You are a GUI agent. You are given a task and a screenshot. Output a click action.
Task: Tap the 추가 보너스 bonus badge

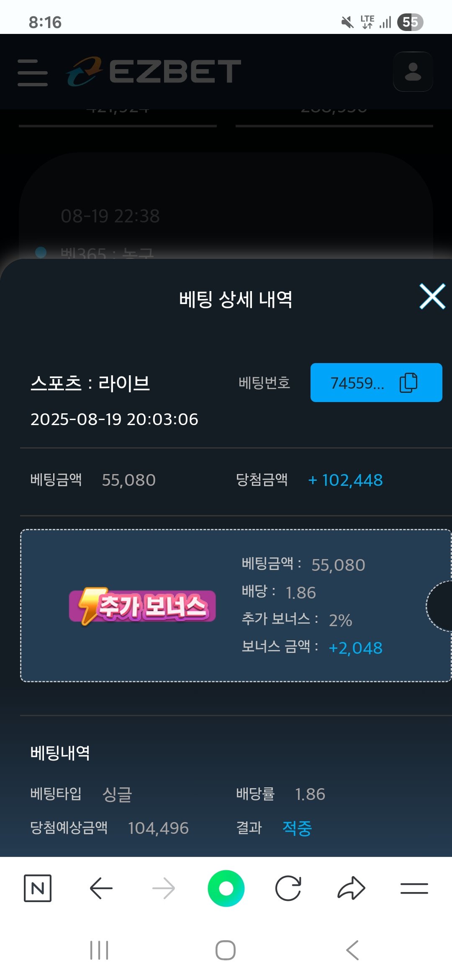point(142,606)
